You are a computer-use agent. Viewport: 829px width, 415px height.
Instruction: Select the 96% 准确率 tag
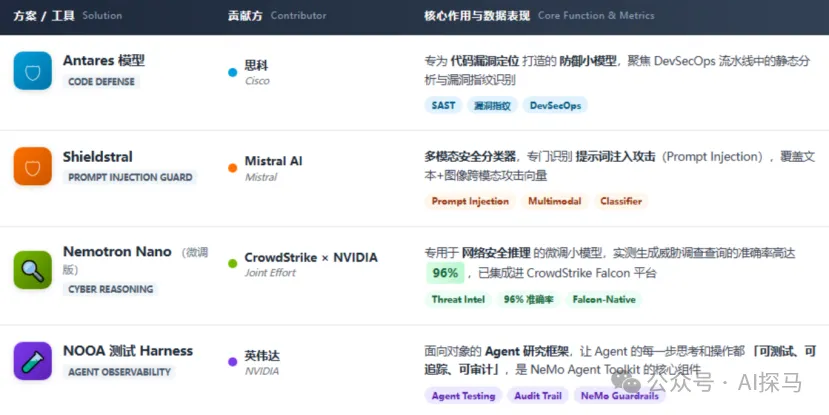529,299
